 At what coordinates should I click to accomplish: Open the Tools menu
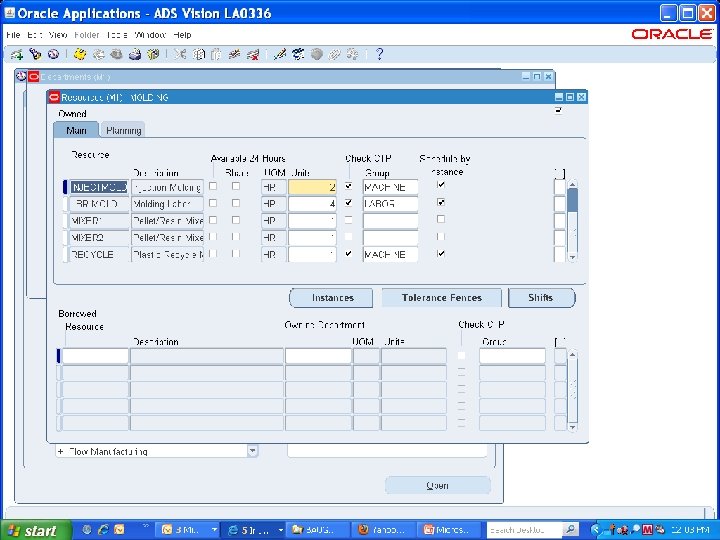click(x=117, y=35)
